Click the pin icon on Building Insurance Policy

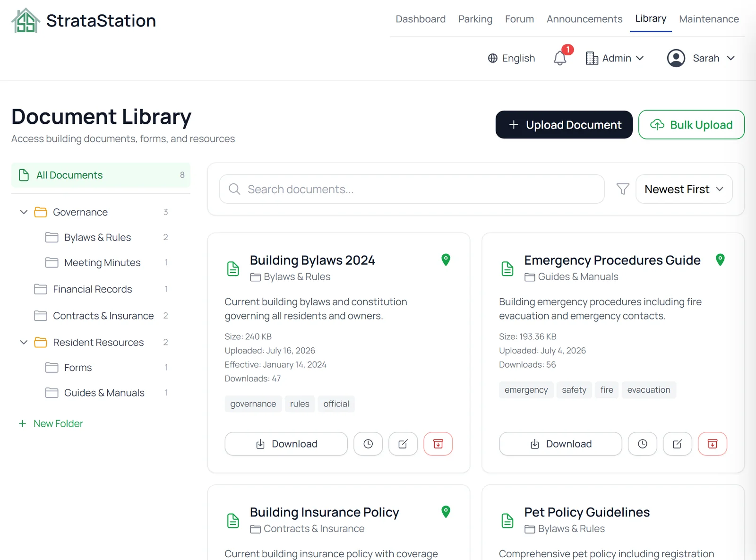point(446,511)
